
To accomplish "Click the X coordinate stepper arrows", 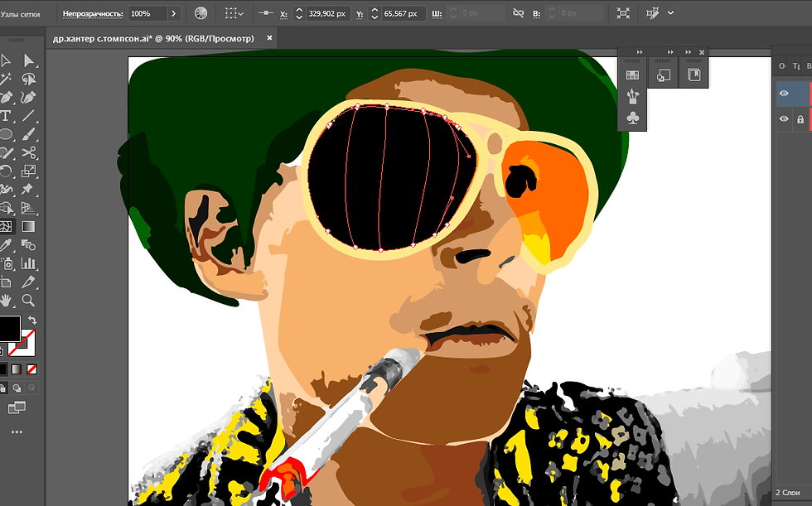I will coord(299,13).
